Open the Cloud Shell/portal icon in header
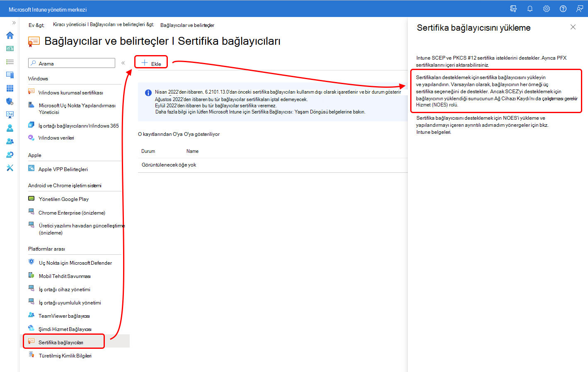The width and height of the screenshot is (588, 372). [x=513, y=9]
